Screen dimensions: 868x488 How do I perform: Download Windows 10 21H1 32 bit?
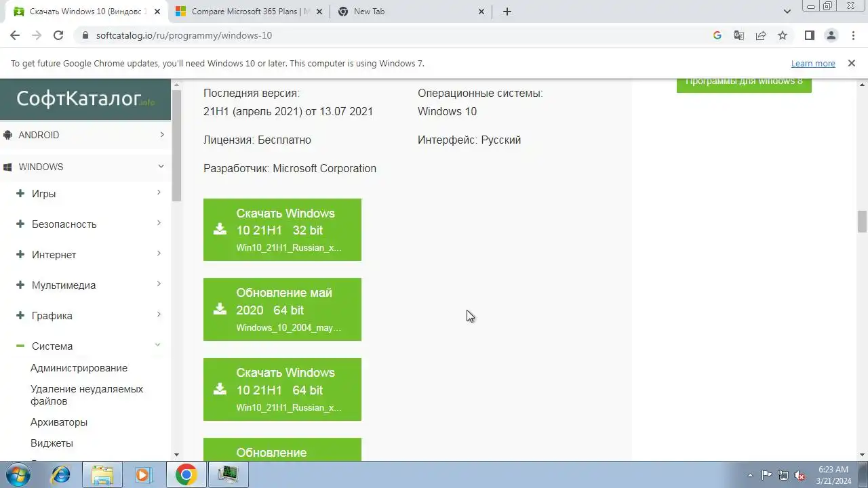[282, 230]
